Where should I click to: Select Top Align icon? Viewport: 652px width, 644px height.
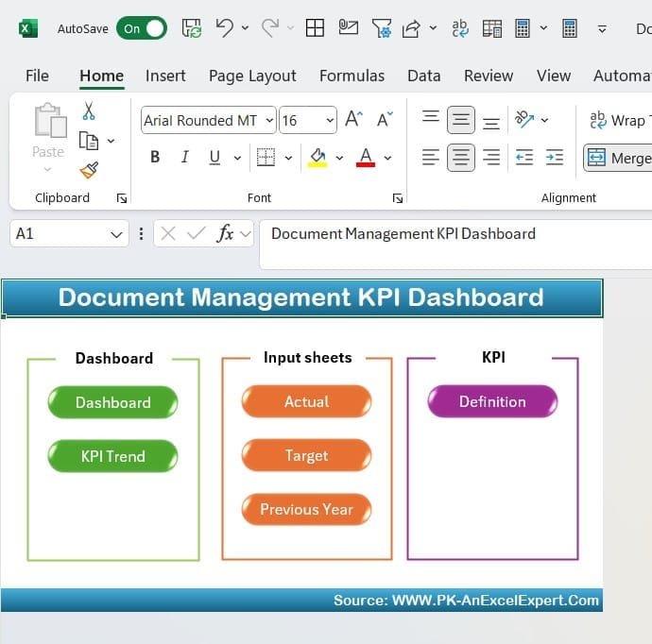[x=431, y=116]
